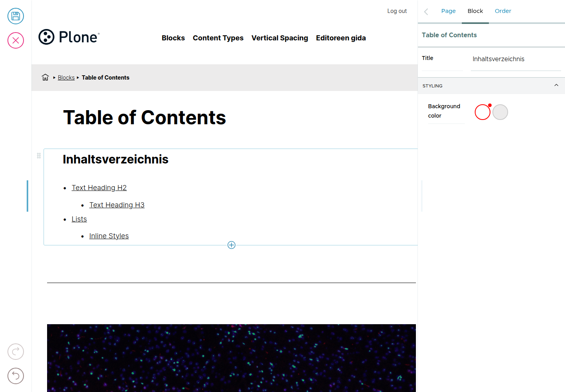Open the Editoreen gida navigation item
Image resolution: width=565 pixels, height=392 pixels.
click(x=341, y=38)
